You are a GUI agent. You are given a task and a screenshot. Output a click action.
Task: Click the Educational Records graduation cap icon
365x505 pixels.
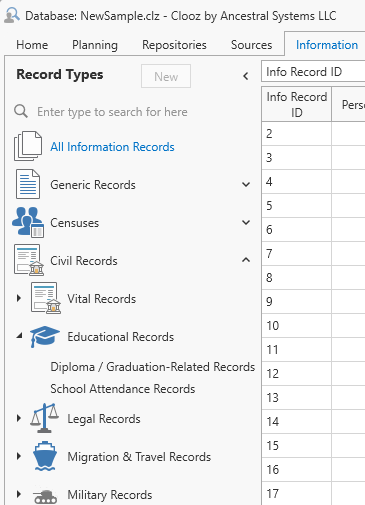point(45,337)
